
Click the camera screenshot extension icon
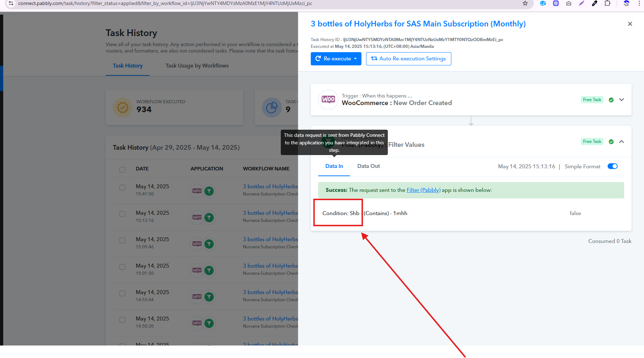(569, 4)
